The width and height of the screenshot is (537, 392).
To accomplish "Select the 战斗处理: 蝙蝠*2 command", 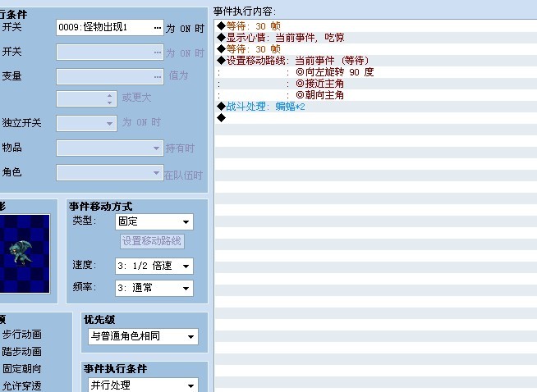I will click(x=376, y=107).
